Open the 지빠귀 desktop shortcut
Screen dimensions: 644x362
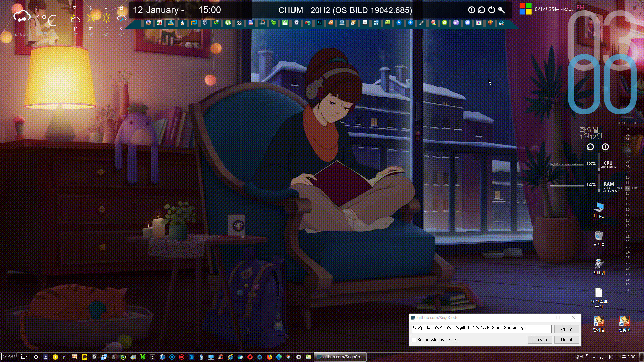tap(599, 267)
